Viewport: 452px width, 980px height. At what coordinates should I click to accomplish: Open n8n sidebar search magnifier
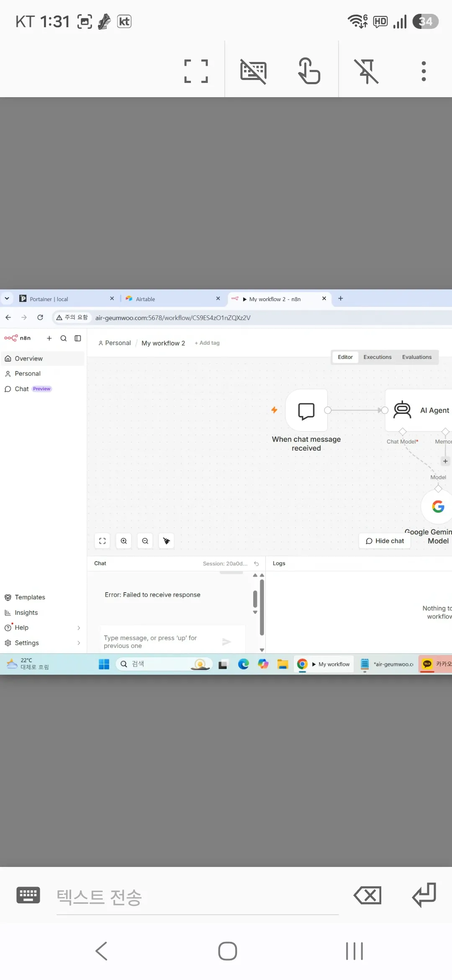(x=64, y=338)
